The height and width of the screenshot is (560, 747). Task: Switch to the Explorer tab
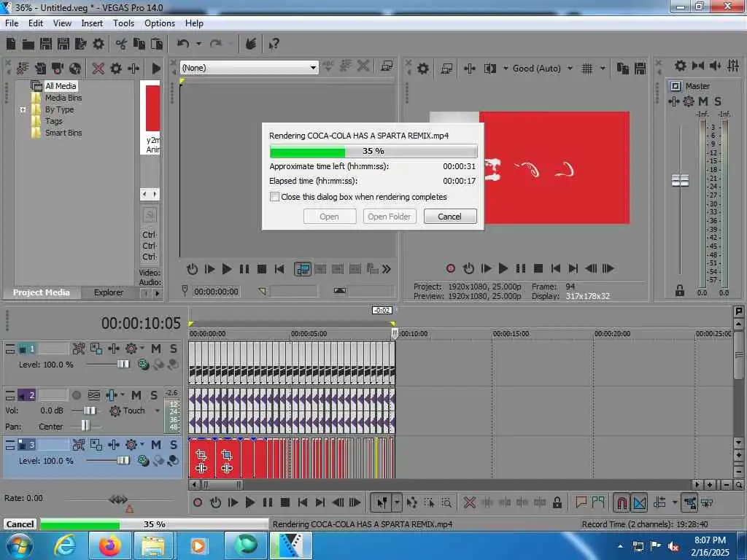(x=109, y=292)
